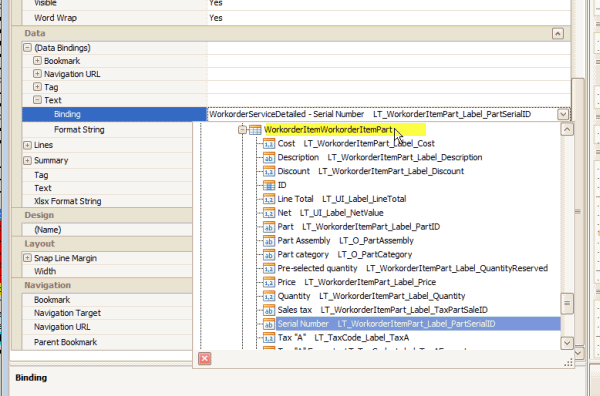
Task: Collapse the (Data Bindings) property group
Action: point(27,48)
